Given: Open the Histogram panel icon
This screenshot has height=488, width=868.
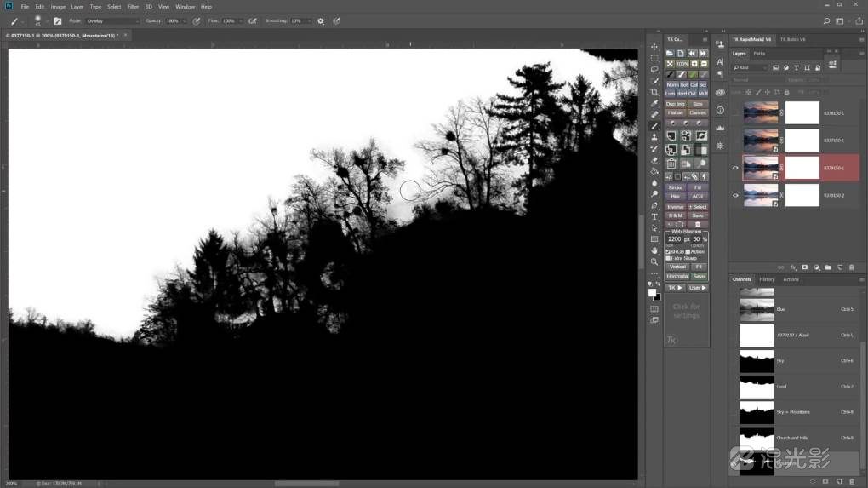Looking at the screenshot, I should tap(720, 128).
